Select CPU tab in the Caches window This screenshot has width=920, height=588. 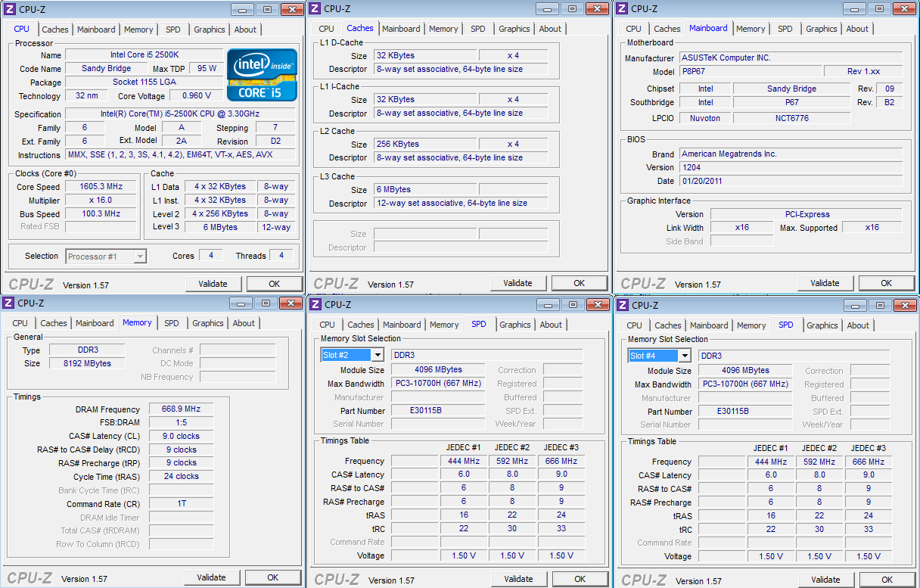[327, 29]
